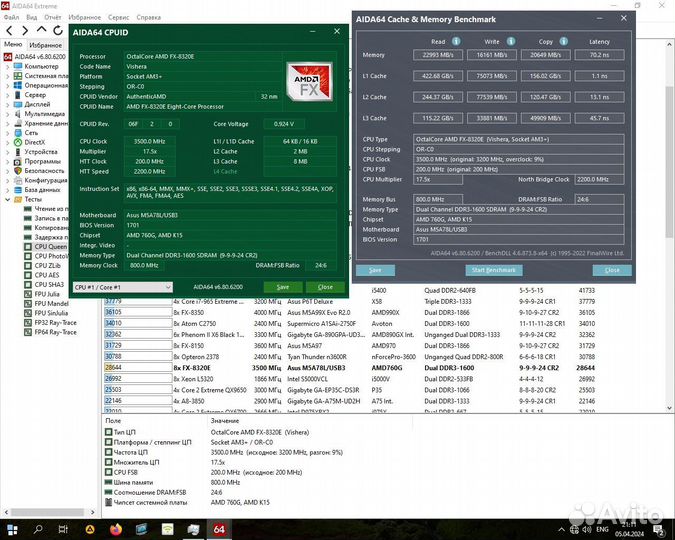Select the База данных tree icon
This screenshot has height=540, width=675.
18,189
